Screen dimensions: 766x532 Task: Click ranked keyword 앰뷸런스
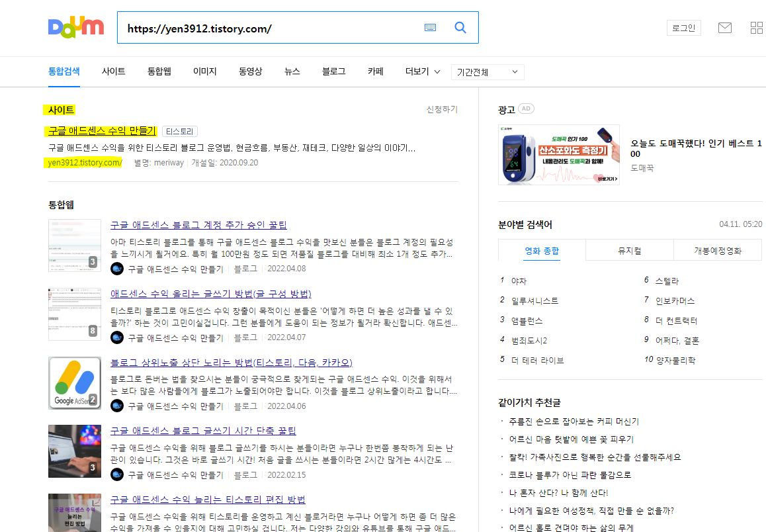coord(527,321)
